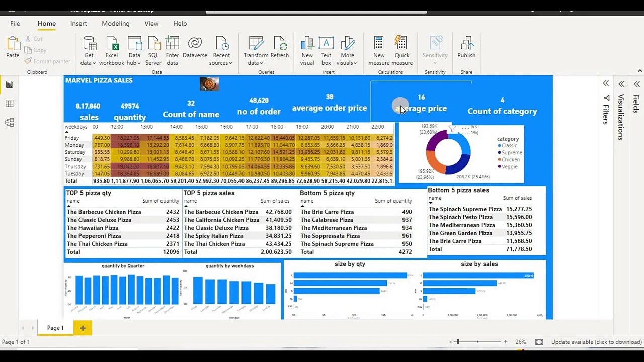This screenshot has height=362, width=644.
Task: Click the fit to page icon
Action: (539, 342)
